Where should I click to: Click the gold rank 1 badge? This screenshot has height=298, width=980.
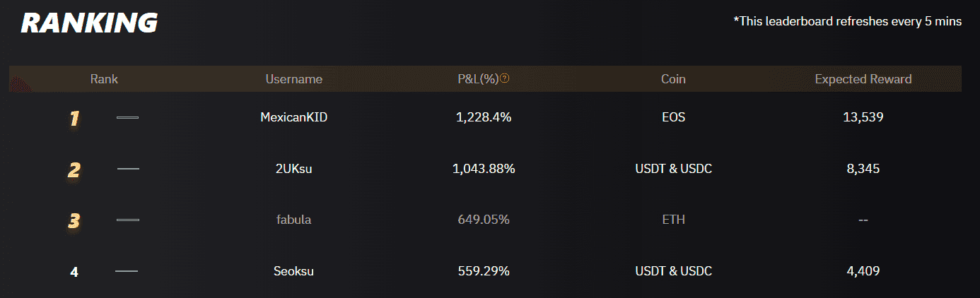coord(74,118)
